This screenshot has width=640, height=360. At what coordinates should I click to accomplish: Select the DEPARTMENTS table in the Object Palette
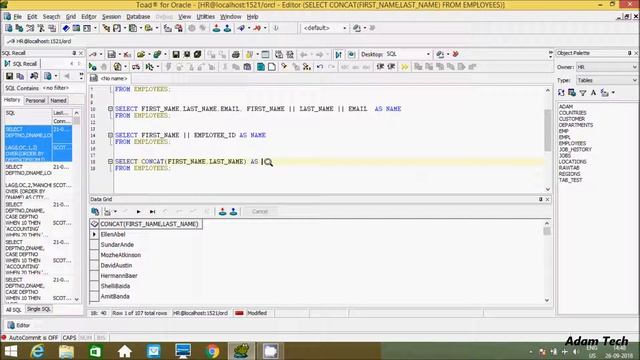tap(576, 125)
